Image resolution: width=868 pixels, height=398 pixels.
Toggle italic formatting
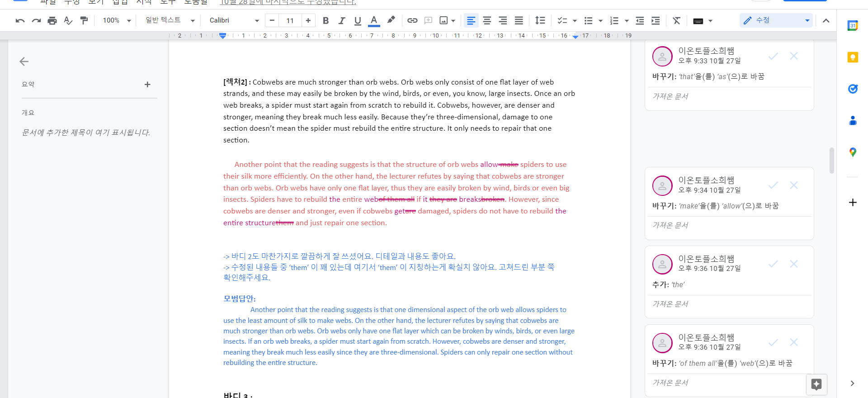[x=342, y=20]
